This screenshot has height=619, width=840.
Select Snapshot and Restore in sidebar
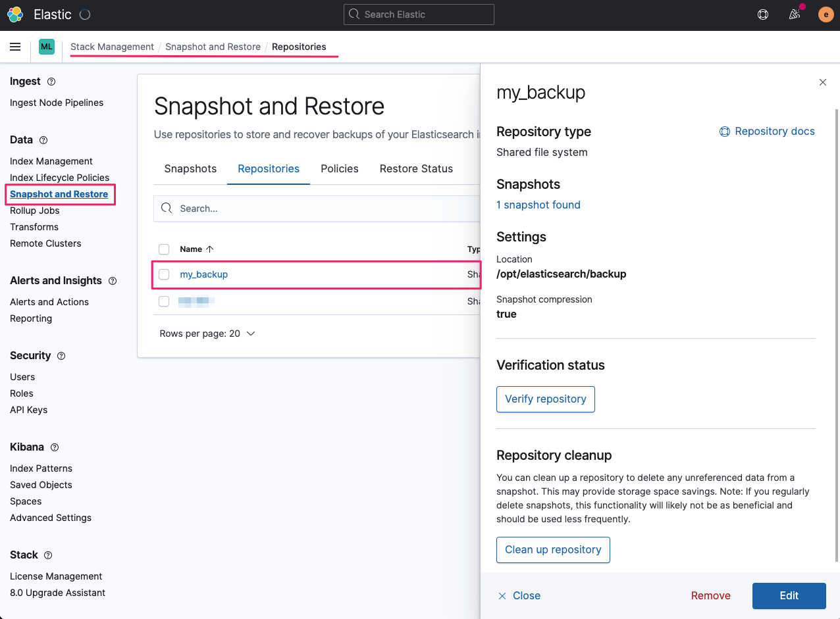coord(59,194)
